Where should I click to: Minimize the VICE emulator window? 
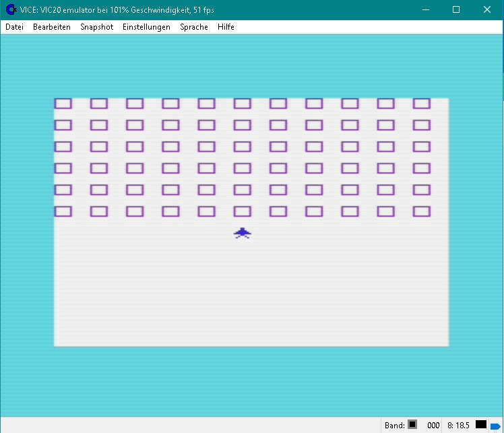(426, 9)
